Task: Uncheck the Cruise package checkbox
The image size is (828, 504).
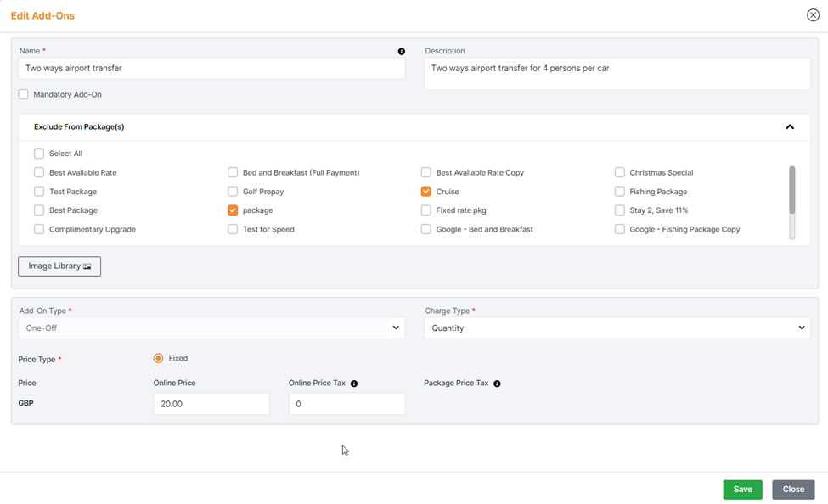Action: [x=426, y=192]
